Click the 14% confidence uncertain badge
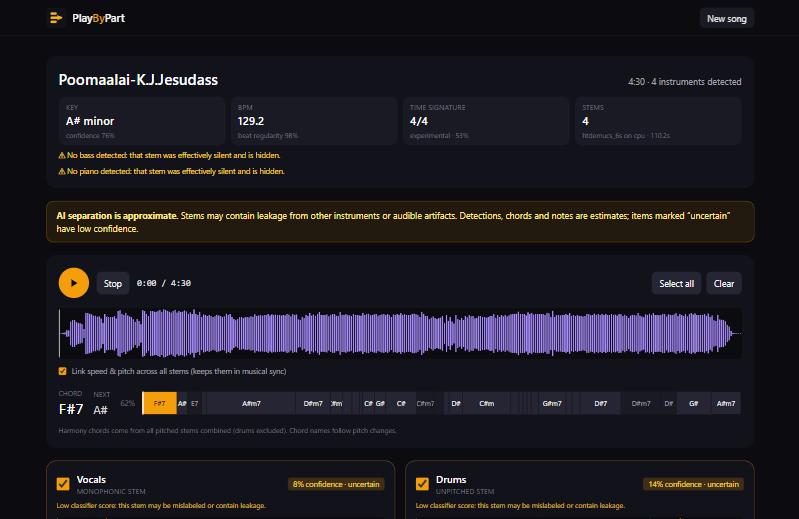The image size is (799, 519). click(693, 484)
